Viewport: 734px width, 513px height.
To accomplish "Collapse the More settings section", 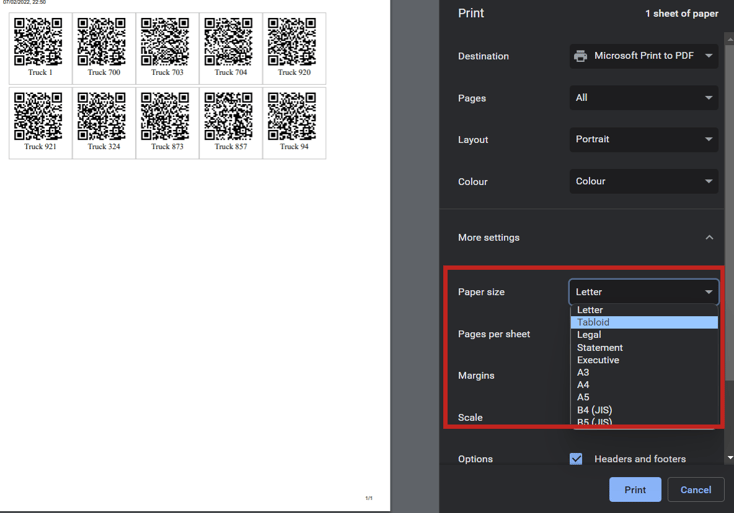I will click(x=709, y=237).
